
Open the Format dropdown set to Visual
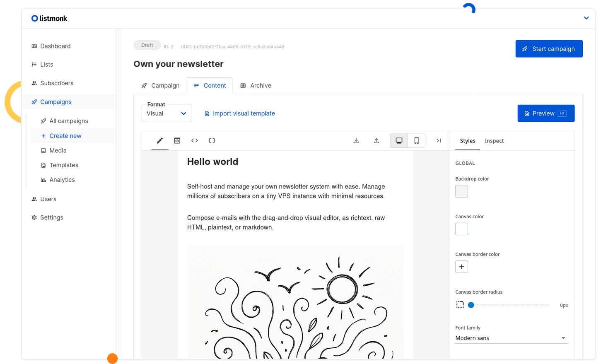(167, 113)
